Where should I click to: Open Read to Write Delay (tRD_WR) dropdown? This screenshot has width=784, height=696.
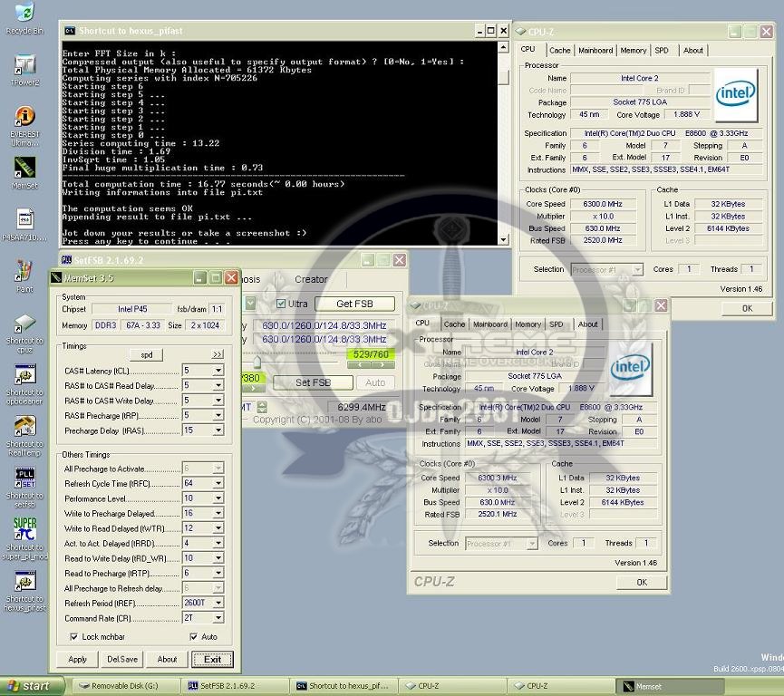point(218,558)
